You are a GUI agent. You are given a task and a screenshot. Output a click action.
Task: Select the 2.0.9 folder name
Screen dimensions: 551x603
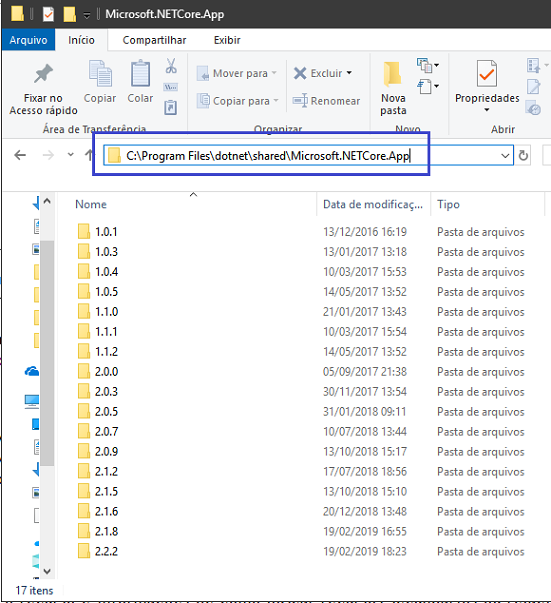pyautogui.click(x=107, y=451)
